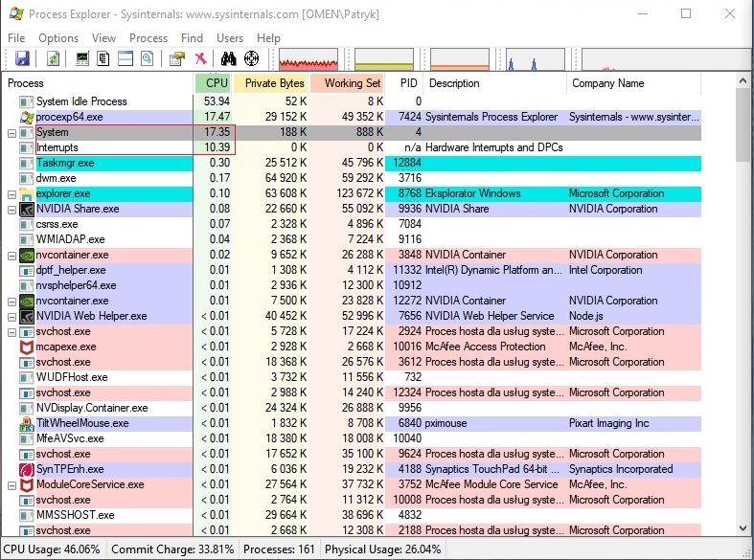754x560 pixels.
Task: Click the DLL/handle view toolbar icon
Action: point(148,58)
